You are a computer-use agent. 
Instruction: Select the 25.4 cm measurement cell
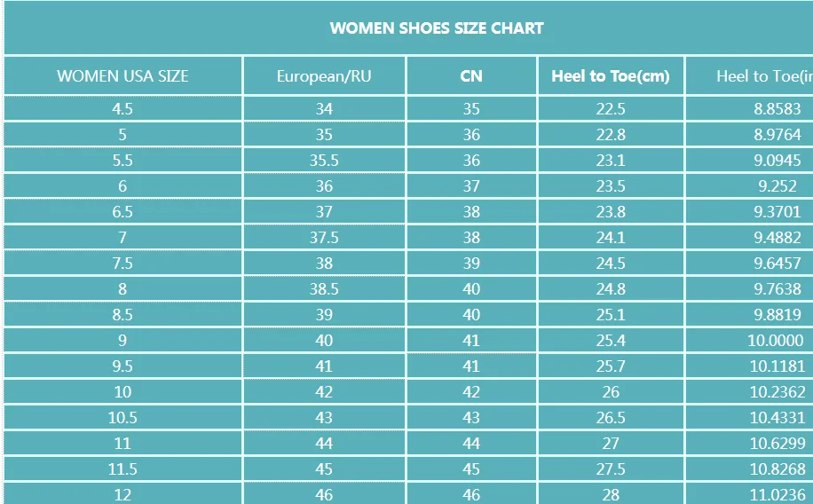[x=611, y=341]
